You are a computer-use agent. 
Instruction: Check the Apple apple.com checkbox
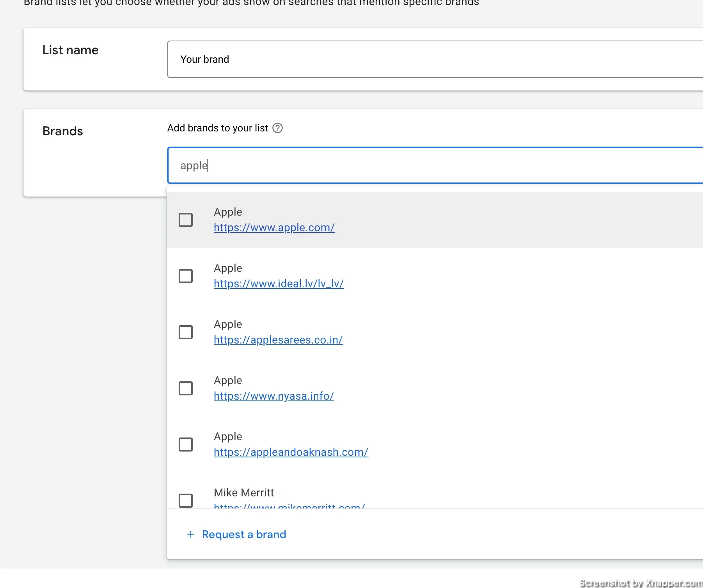(186, 220)
